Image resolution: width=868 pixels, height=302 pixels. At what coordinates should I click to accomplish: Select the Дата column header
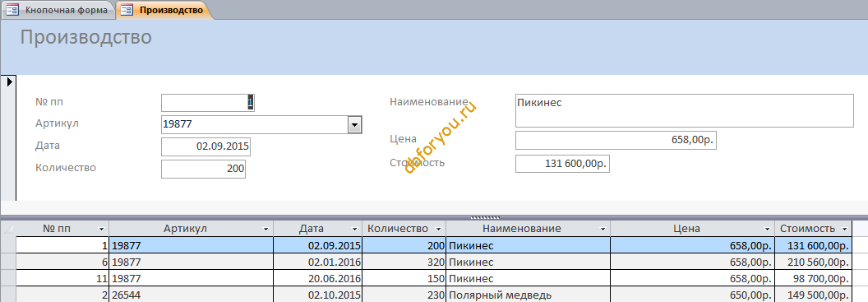(x=318, y=229)
